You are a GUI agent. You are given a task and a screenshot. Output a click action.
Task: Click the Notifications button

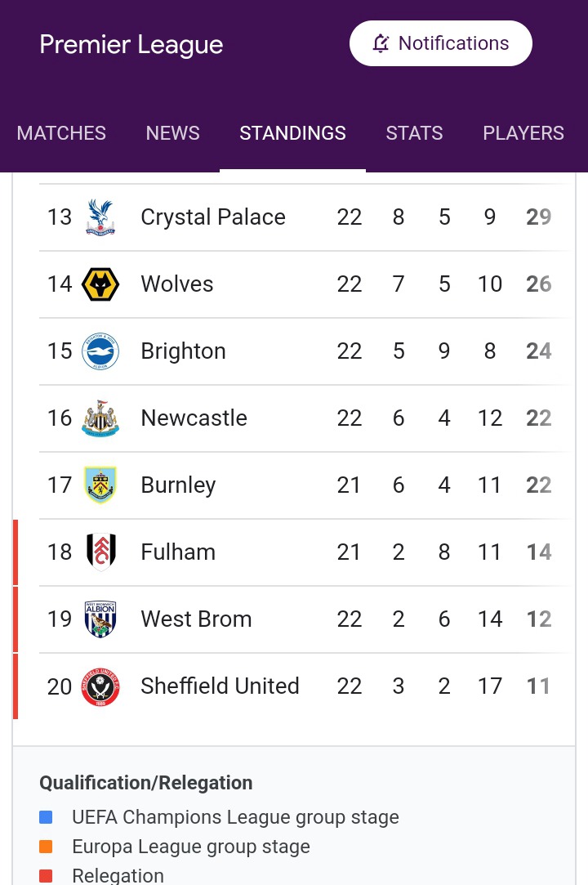(x=441, y=43)
